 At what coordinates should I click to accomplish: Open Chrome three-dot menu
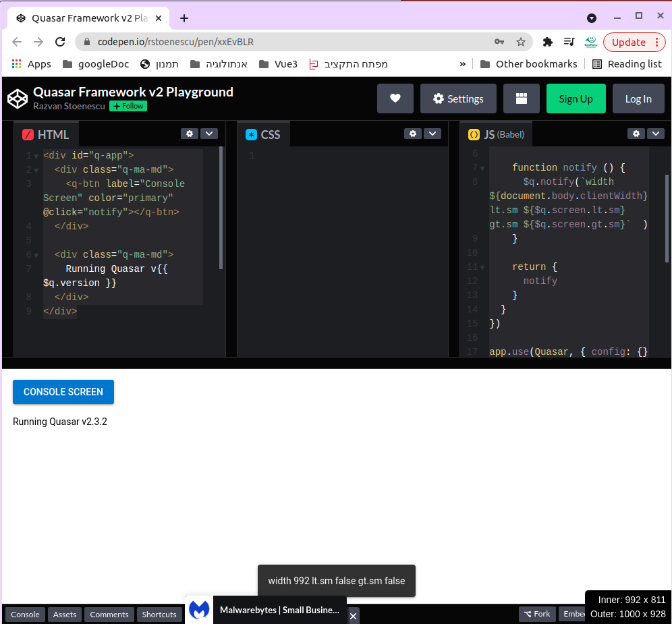(657, 42)
